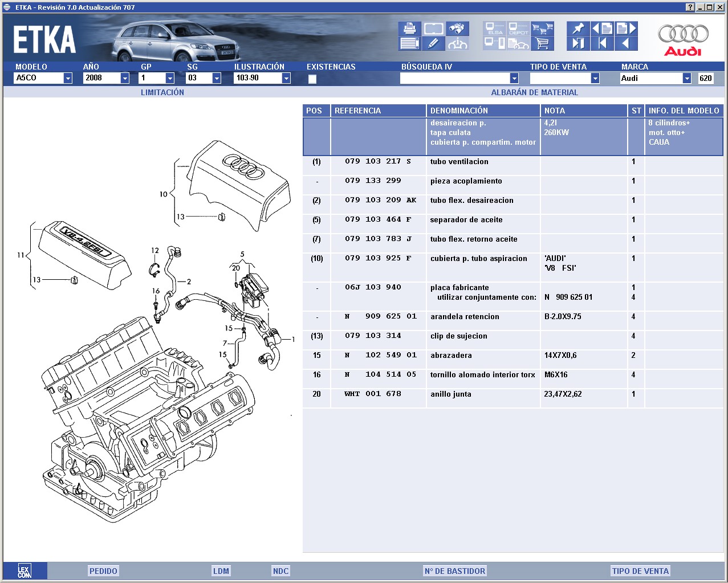Image resolution: width=728 pixels, height=583 pixels.
Task: Click the document and car icon
Action: [518, 43]
